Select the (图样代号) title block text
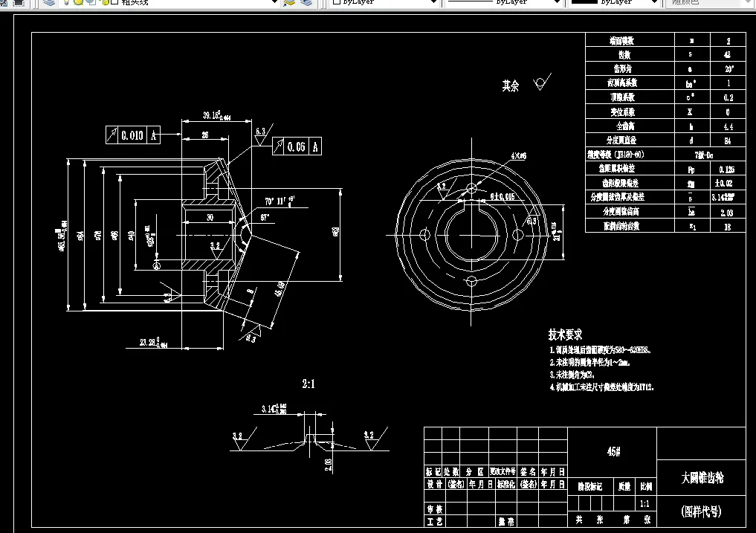This screenshot has height=533, width=756. tap(701, 511)
